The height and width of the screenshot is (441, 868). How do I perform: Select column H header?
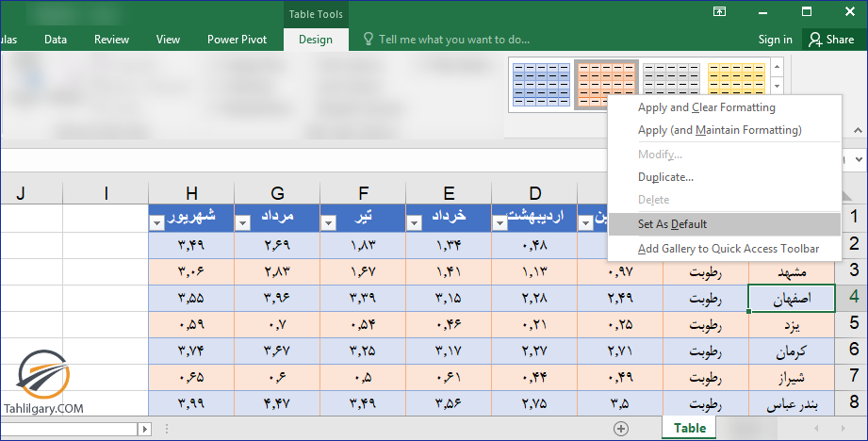[191, 193]
